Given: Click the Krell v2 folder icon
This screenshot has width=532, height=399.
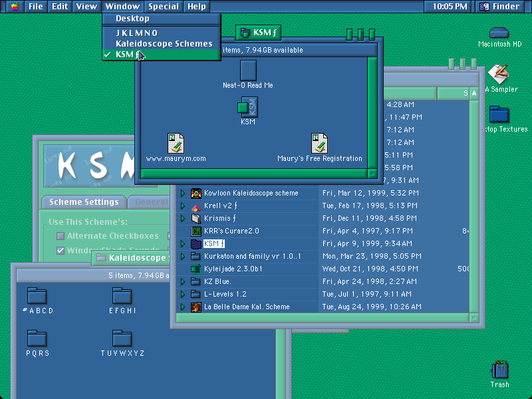Looking at the screenshot, I should point(196,206).
